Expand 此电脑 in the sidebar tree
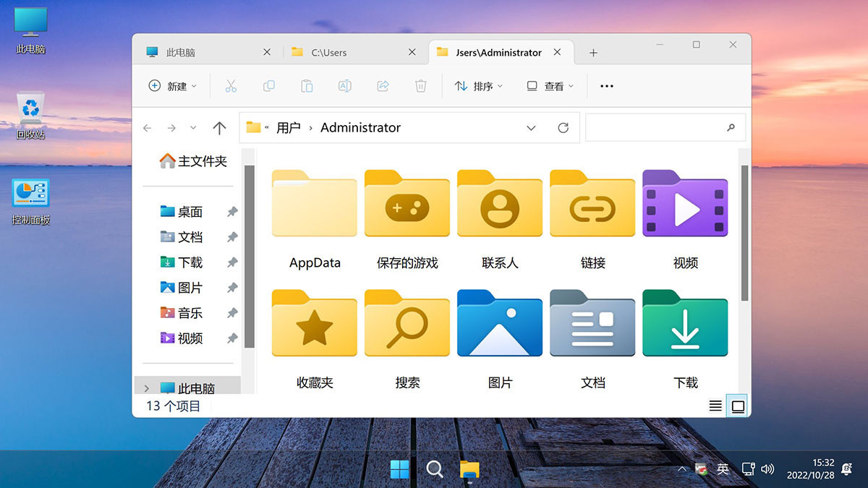Screen dimensions: 868x488 click(147, 388)
